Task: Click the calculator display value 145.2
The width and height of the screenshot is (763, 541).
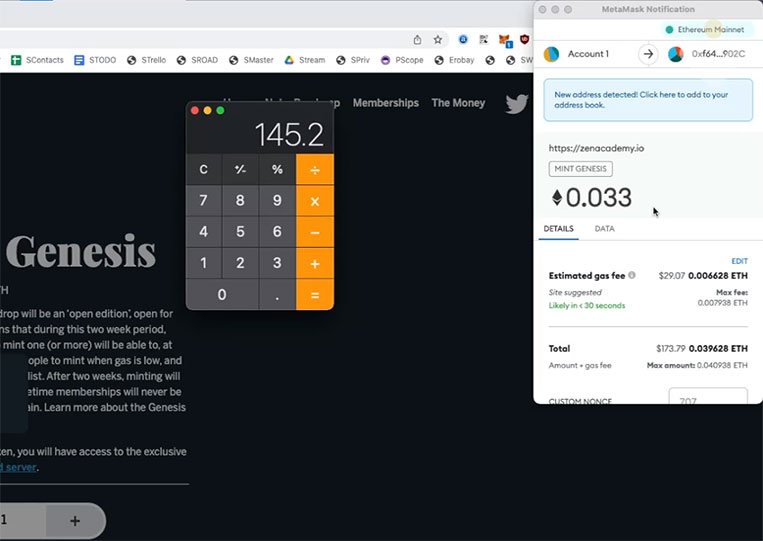Action: coord(289,134)
